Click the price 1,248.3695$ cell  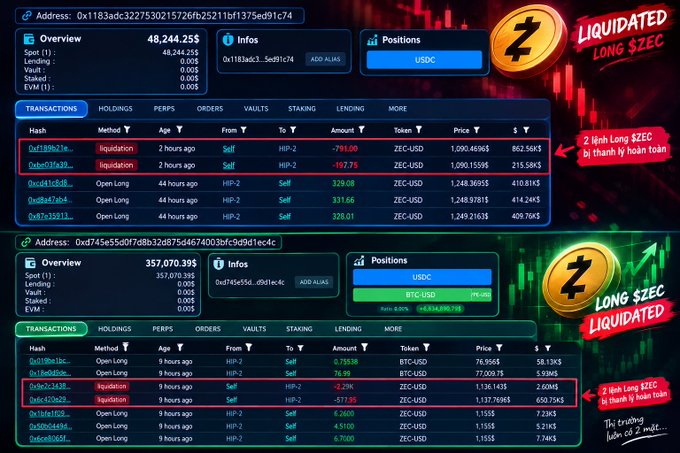(470, 183)
